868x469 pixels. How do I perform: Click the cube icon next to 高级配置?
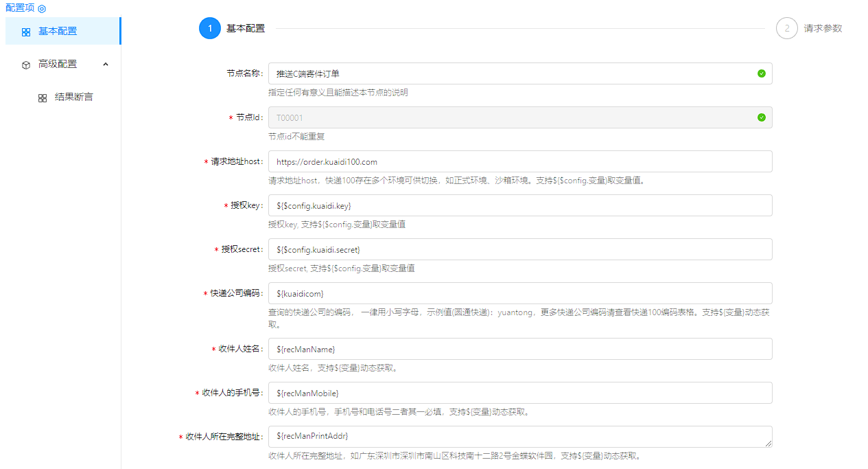coord(26,65)
